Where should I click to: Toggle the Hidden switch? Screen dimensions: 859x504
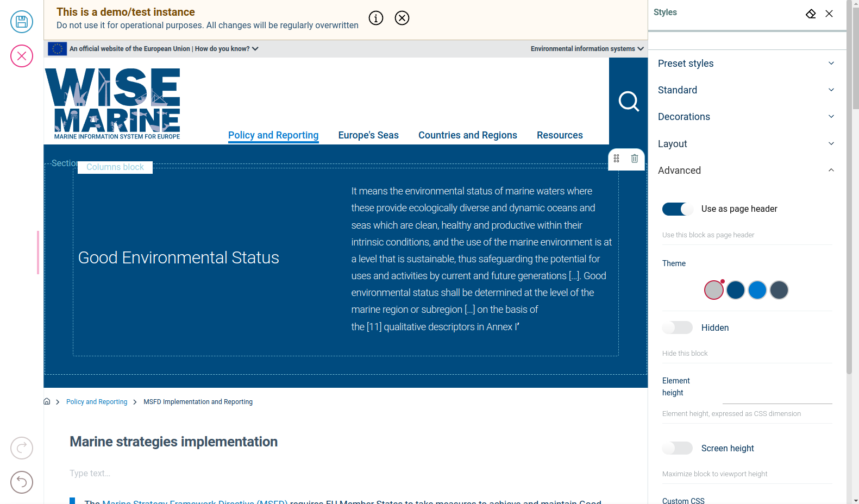point(678,327)
